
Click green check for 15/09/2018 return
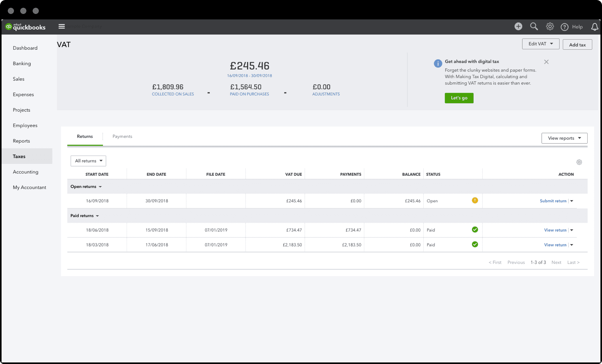coord(475,230)
